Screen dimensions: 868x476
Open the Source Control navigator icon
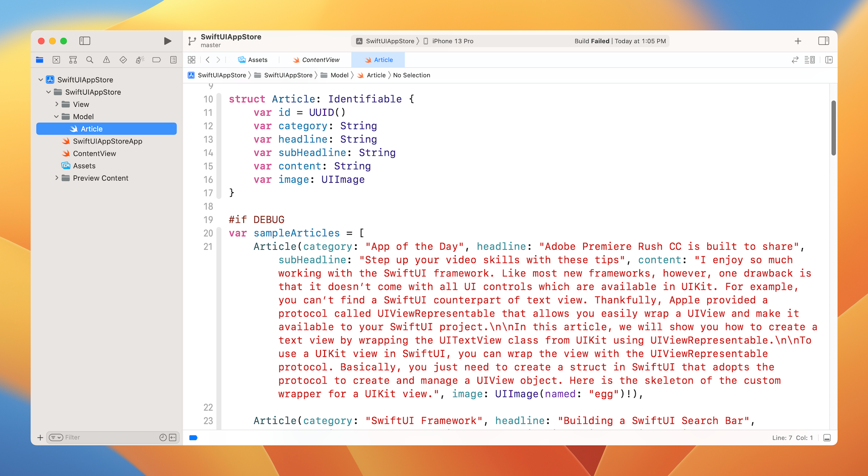click(x=56, y=60)
